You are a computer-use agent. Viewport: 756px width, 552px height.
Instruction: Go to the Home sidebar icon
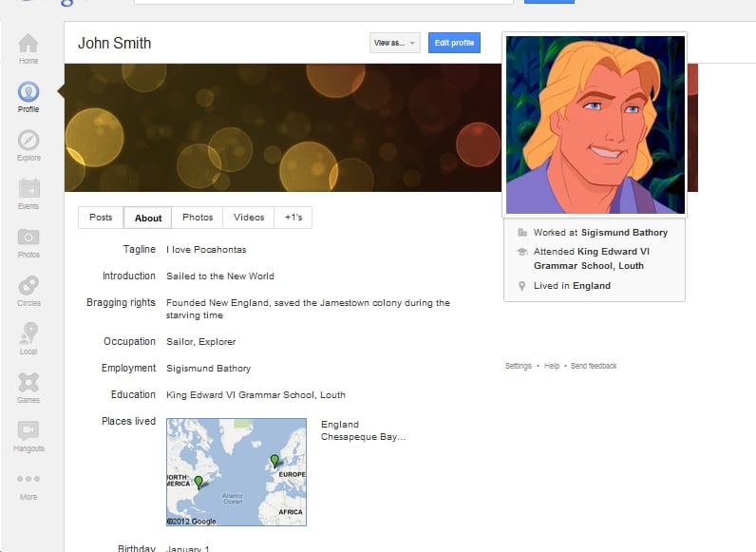(28, 44)
